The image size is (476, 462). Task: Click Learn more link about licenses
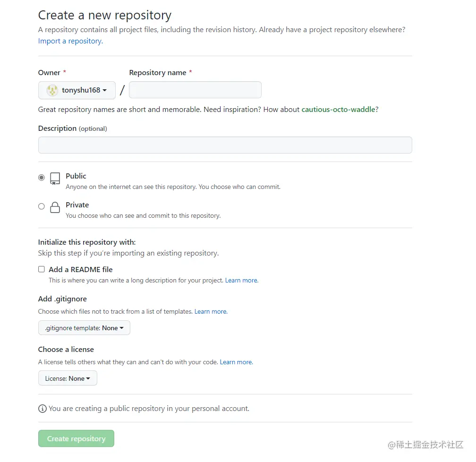[236, 362]
